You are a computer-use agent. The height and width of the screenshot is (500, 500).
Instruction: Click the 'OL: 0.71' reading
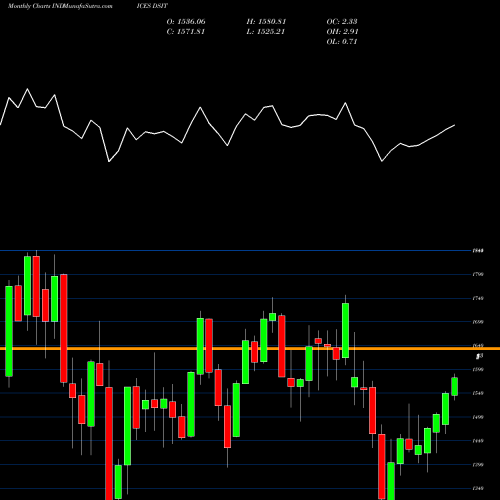tap(342, 42)
